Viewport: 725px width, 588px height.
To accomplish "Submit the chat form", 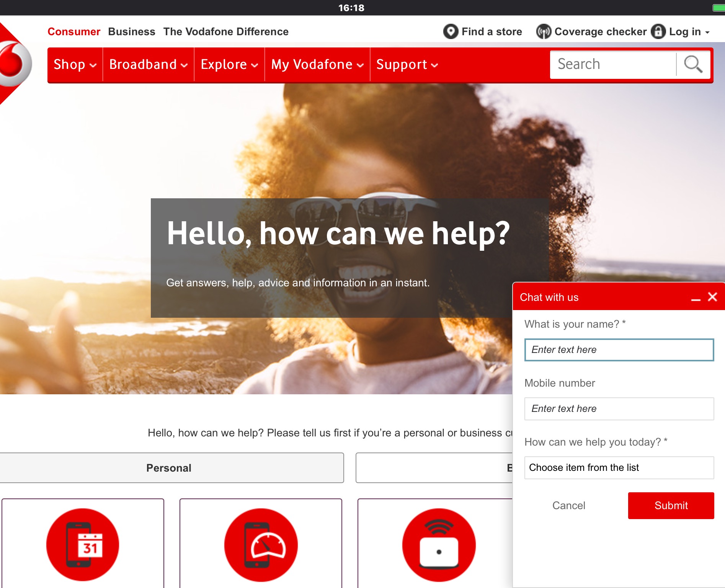I will 671,505.
